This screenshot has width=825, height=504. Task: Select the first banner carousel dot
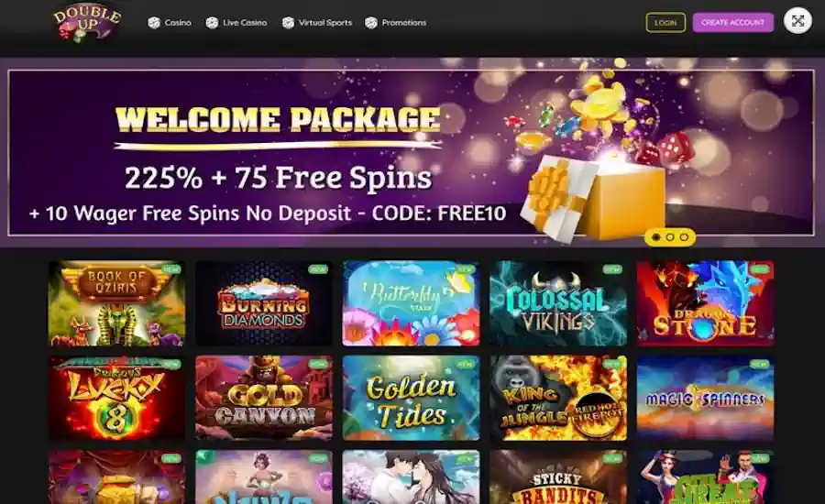656,237
